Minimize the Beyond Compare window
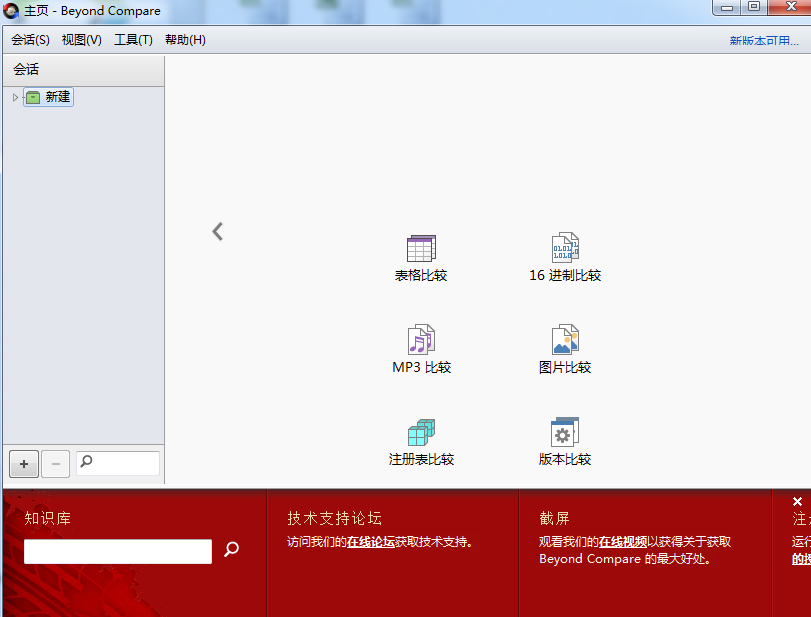 coord(727,7)
